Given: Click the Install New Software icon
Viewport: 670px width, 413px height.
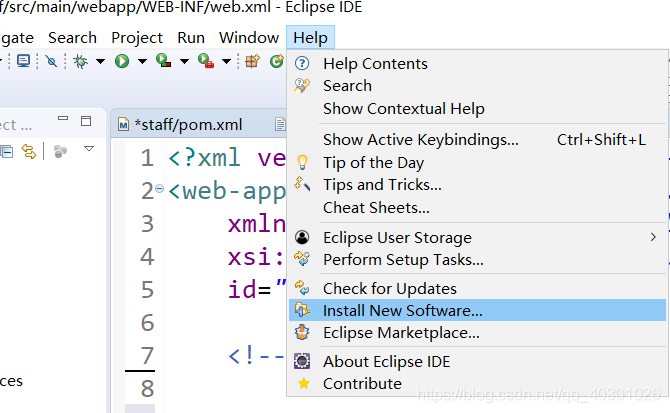Looking at the screenshot, I should (x=302, y=310).
